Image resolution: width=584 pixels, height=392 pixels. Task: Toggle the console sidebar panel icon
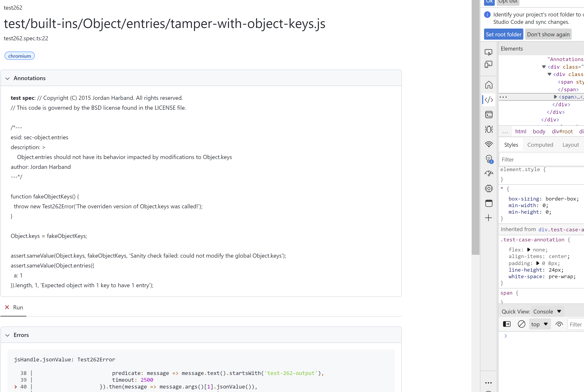(507, 324)
